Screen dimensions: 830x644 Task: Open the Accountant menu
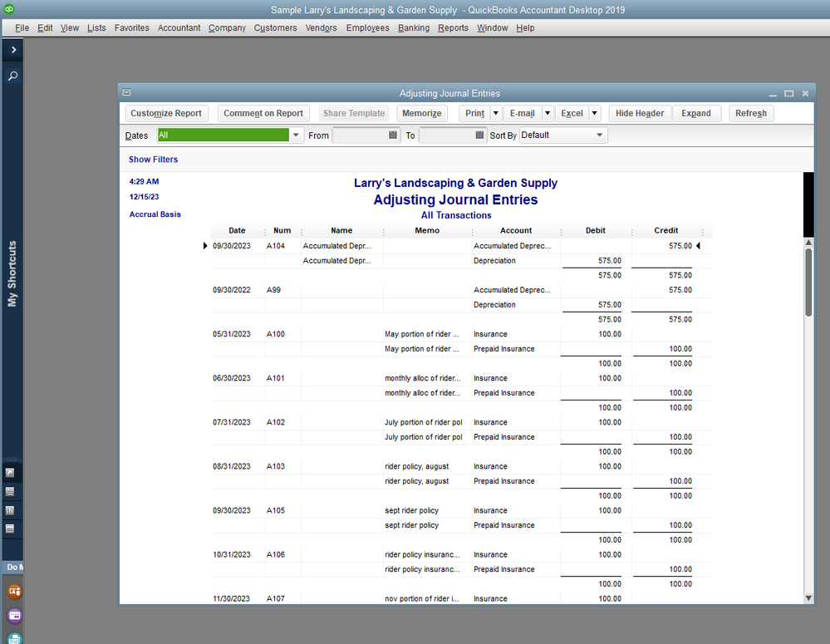pyautogui.click(x=179, y=27)
